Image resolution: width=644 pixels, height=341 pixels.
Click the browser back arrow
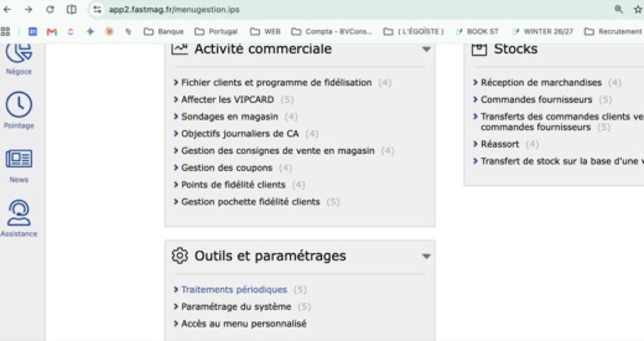[x=7, y=9]
